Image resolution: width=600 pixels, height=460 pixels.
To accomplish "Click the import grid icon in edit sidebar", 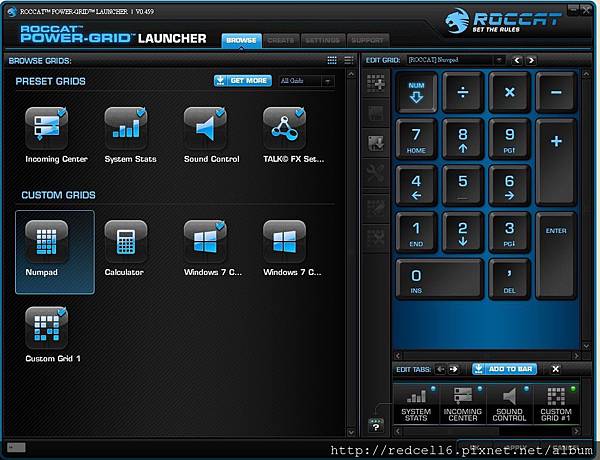I will 376,144.
